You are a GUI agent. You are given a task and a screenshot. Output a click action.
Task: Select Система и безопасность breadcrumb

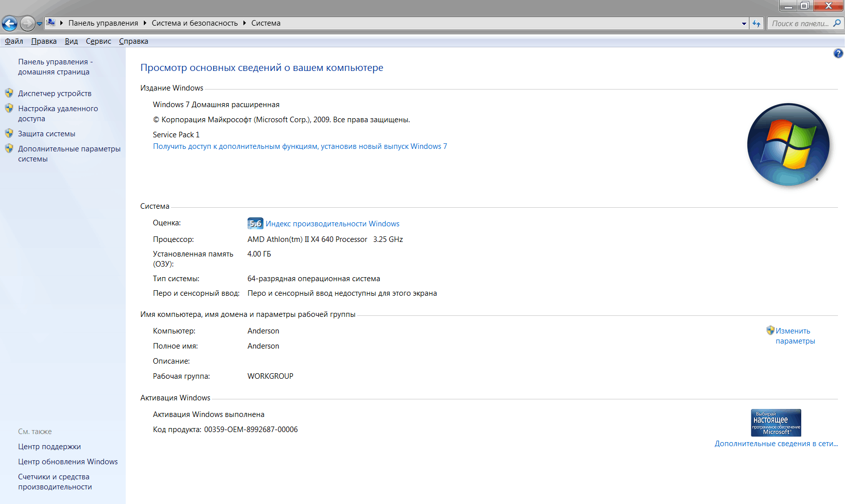pos(195,23)
